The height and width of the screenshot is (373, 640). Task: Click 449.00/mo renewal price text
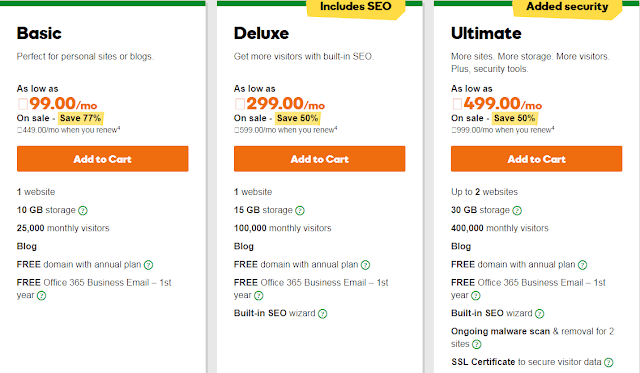(69, 130)
